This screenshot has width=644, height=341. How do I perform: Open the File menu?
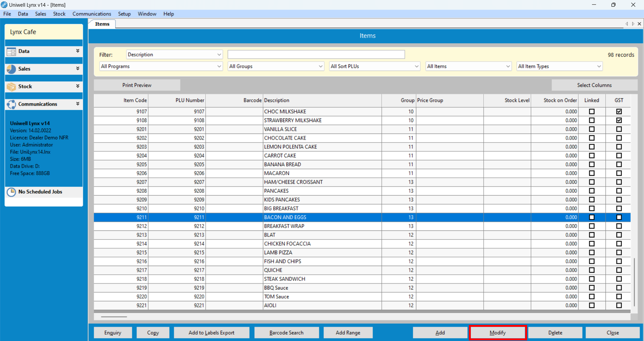pyautogui.click(x=7, y=14)
